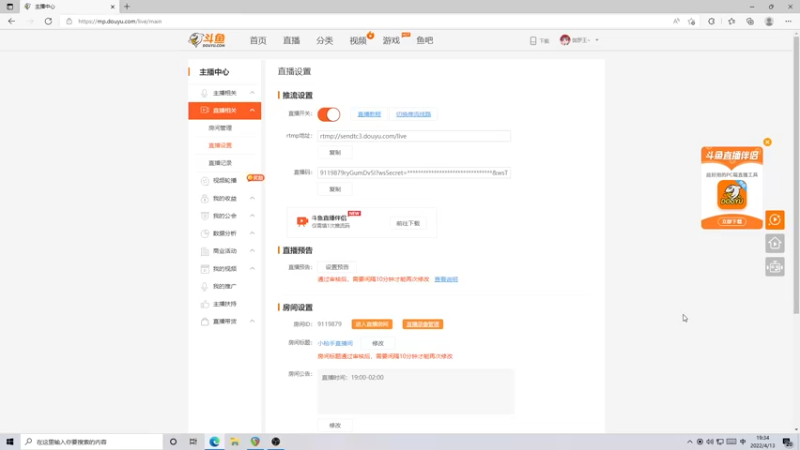Image resolution: width=800 pixels, height=450 pixels.
Task: Click the 我的推广 sidebar icon
Action: [205, 286]
